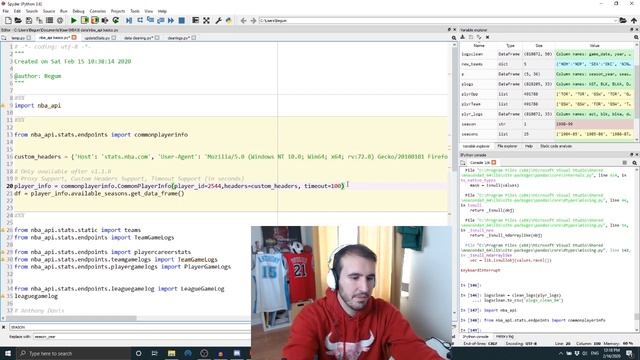The height and width of the screenshot is (360, 640).
Task: Sort variables by Type column header
Action: 510,46
